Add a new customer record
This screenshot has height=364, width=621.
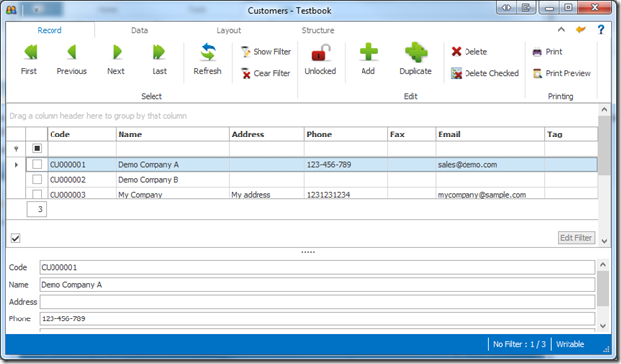click(368, 59)
